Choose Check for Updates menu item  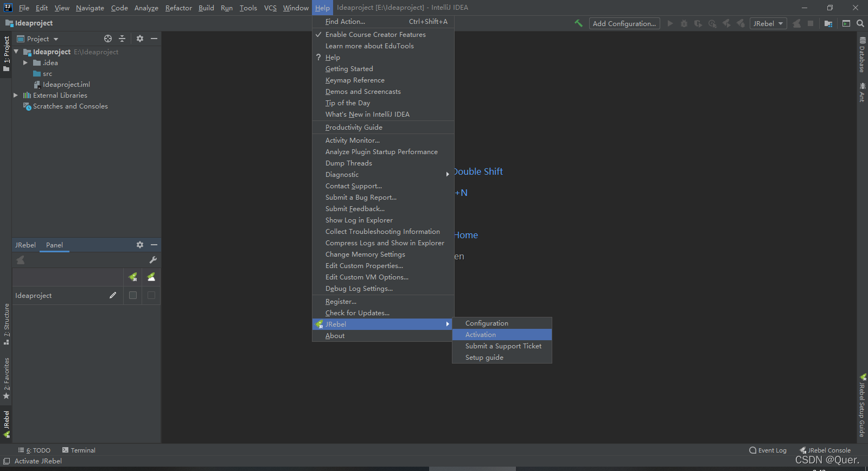tap(383, 313)
